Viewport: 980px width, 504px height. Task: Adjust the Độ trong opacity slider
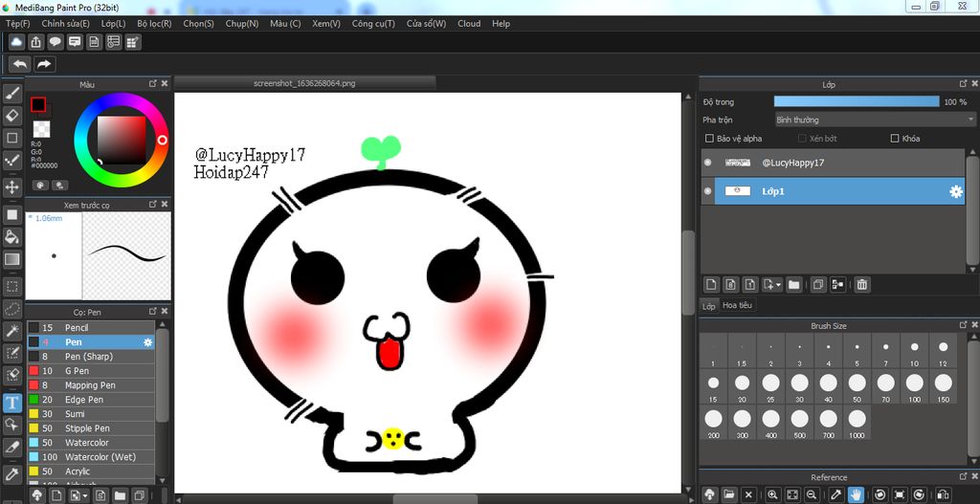click(x=857, y=101)
